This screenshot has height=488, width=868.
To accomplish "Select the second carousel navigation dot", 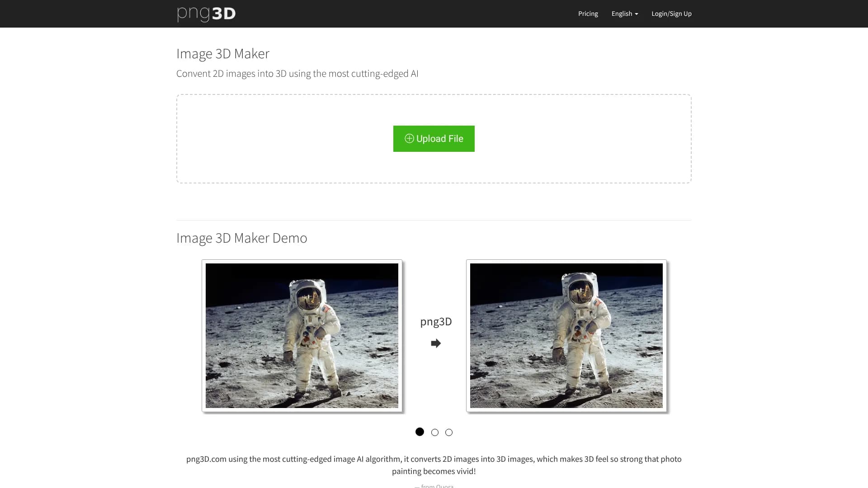I will (434, 432).
